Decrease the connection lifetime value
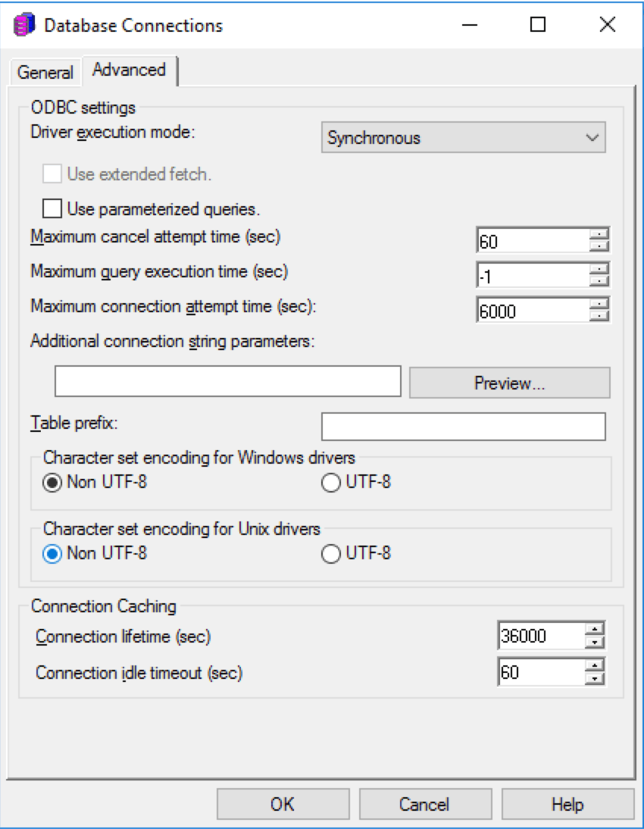Screen dimensions: 644x829 click(x=596, y=643)
